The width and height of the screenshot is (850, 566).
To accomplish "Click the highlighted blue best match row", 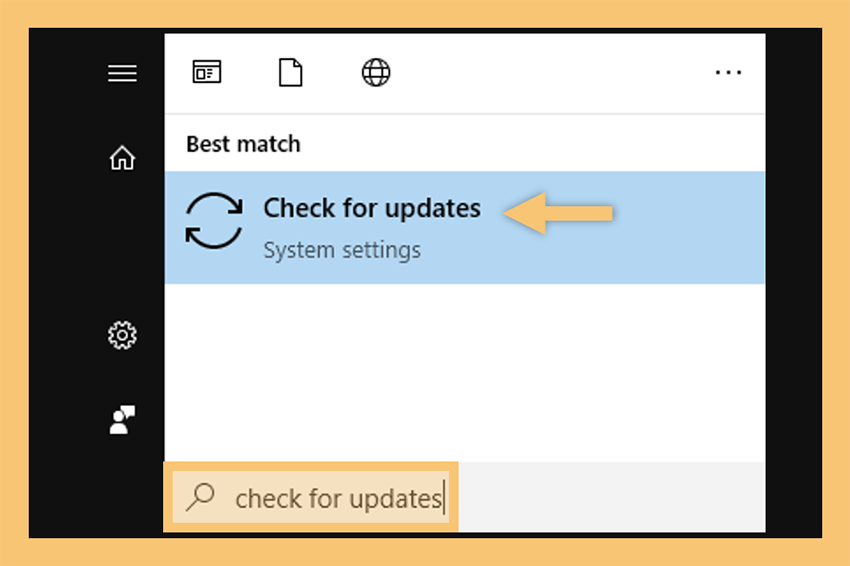I will tap(465, 228).
